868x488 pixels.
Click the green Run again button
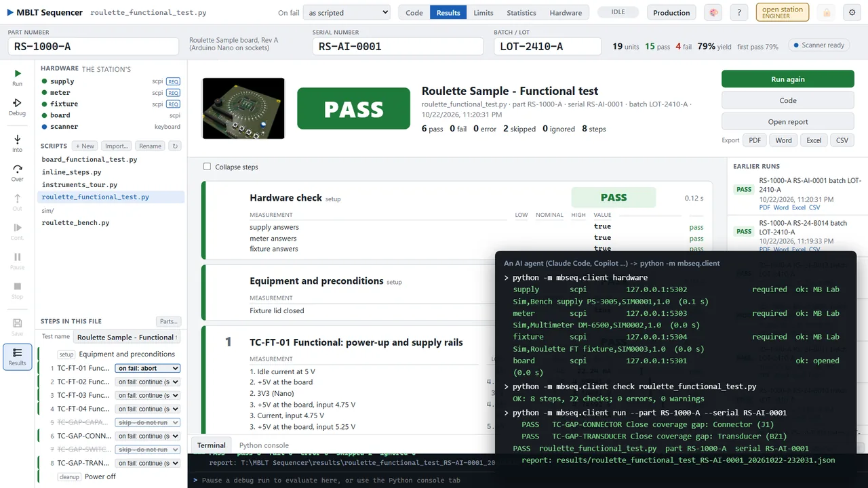[x=788, y=79]
